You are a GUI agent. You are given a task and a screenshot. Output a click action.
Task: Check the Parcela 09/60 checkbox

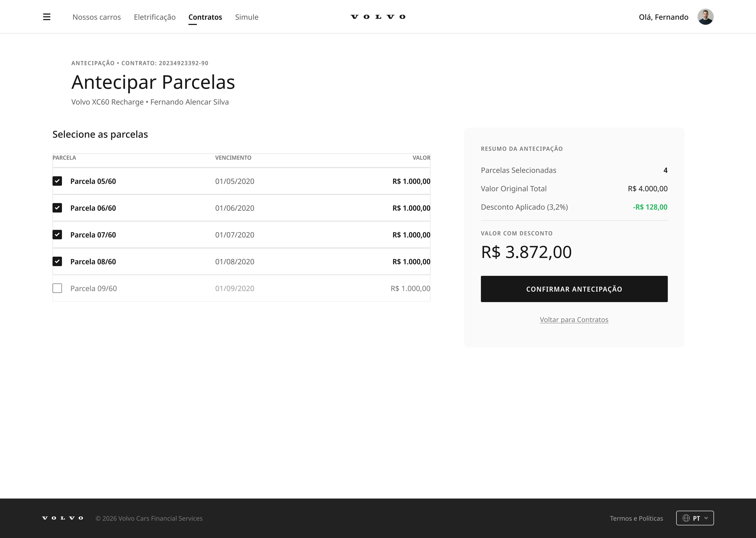(57, 288)
